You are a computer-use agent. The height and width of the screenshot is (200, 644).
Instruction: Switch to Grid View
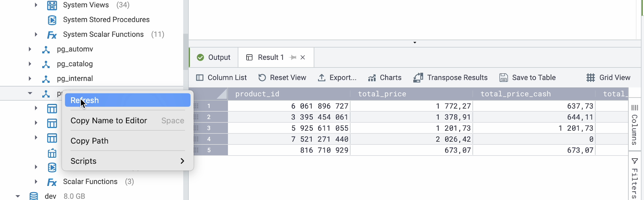[608, 78]
